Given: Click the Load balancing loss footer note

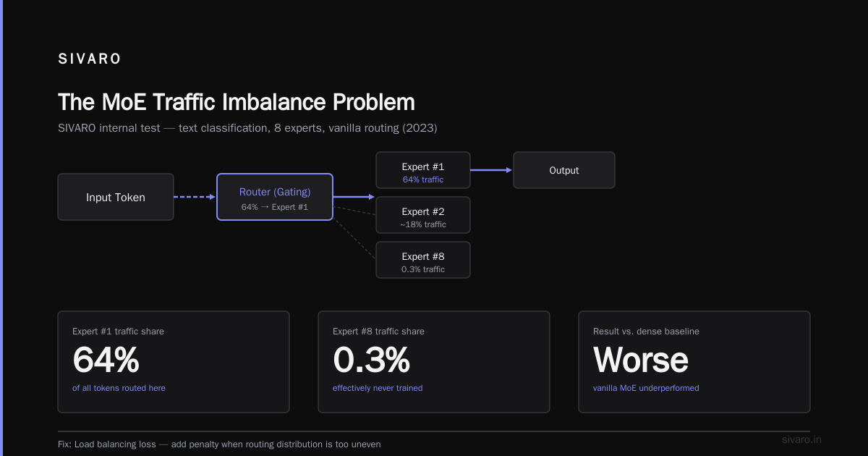Looking at the screenshot, I should pos(219,444).
